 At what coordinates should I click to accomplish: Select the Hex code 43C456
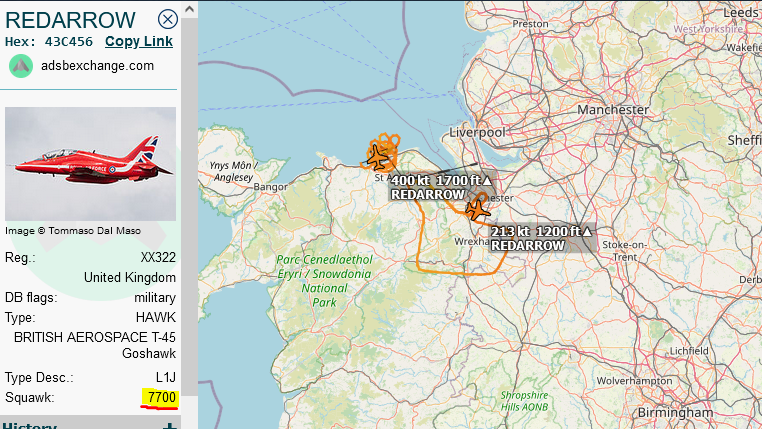tap(69, 42)
